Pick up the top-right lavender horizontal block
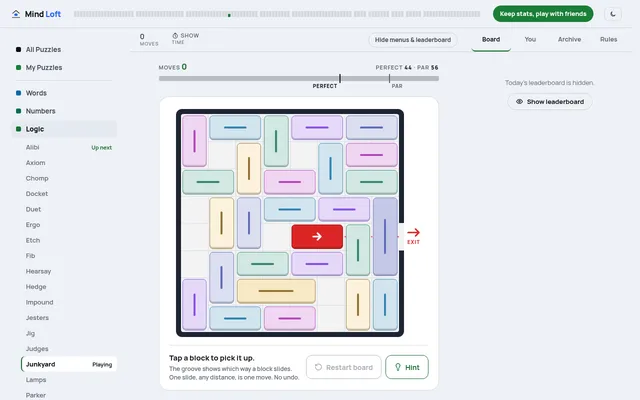Screen dimensions: 640x400 click(x=372, y=127)
